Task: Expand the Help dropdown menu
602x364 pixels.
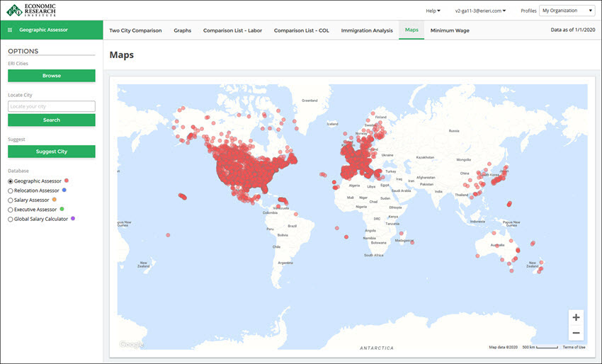Action: point(433,11)
